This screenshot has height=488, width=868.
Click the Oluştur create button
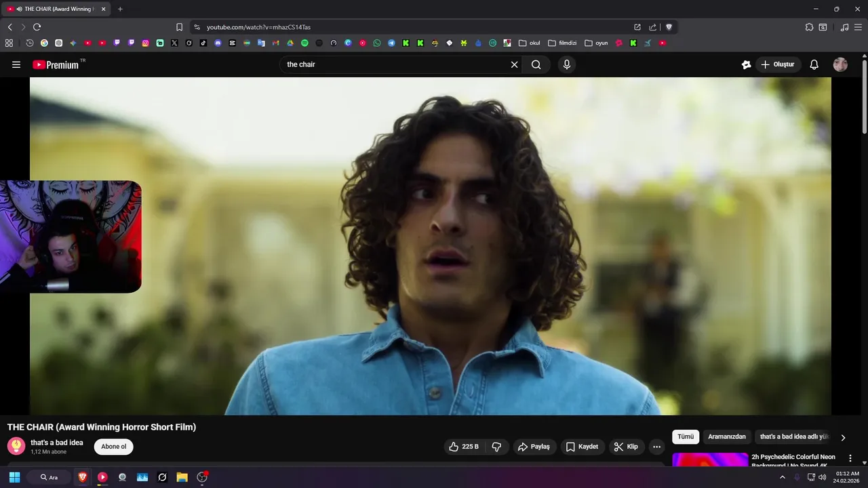778,64
